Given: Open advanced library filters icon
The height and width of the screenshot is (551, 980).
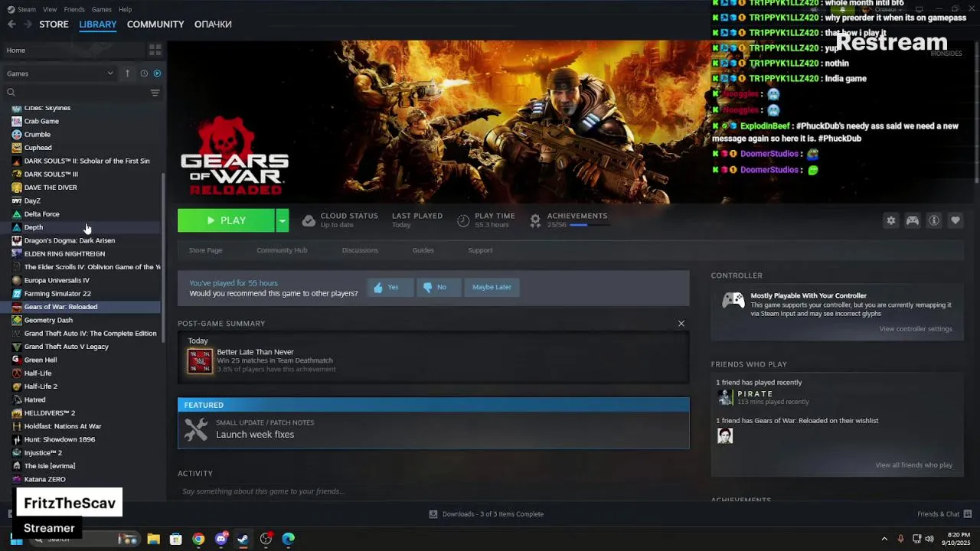Looking at the screenshot, I should 155,93.
